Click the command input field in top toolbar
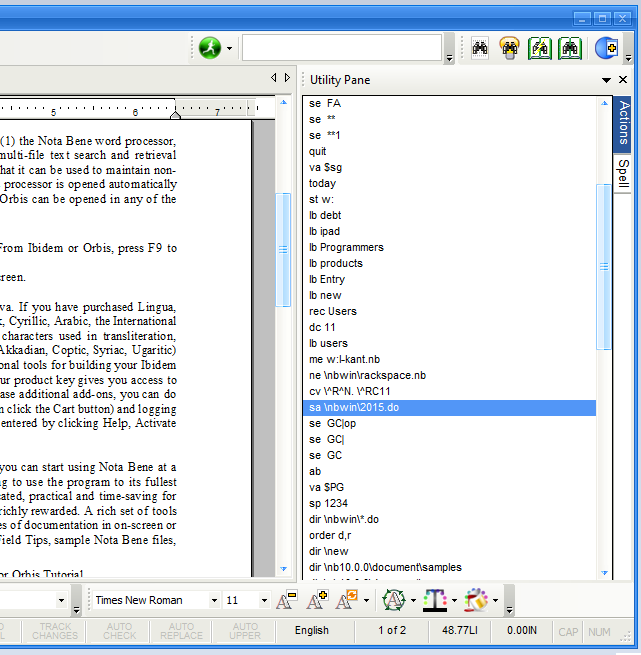The height and width of the screenshot is (655, 641). pyautogui.click(x=341, y=48)
